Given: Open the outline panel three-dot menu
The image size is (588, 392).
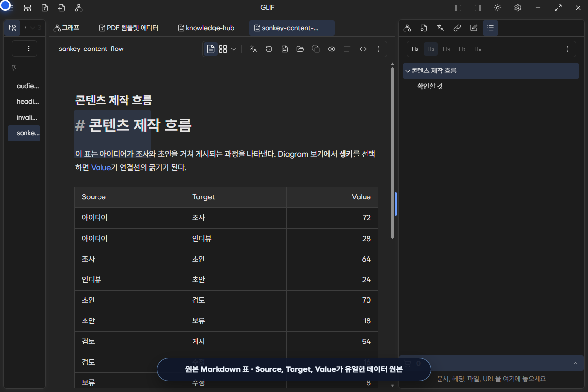Looking at the screenshot, I should 568,49.
